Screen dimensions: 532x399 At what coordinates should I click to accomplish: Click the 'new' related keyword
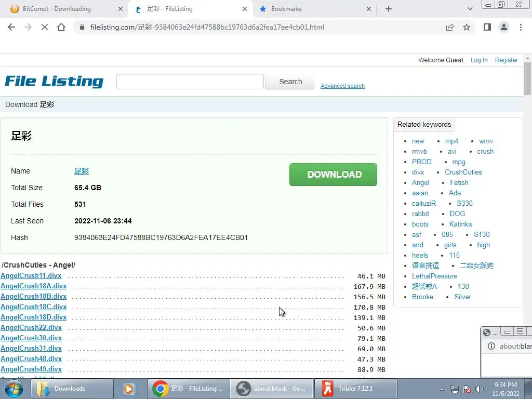point(418,141)
